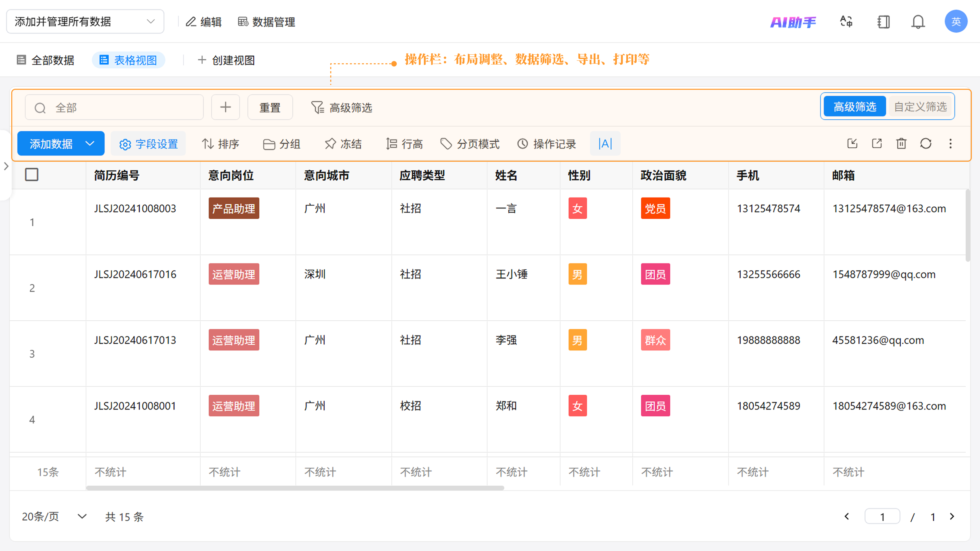This screenshot has height=551, width=980.
Task: Click the trash delete icon
Action: point(901,144)
